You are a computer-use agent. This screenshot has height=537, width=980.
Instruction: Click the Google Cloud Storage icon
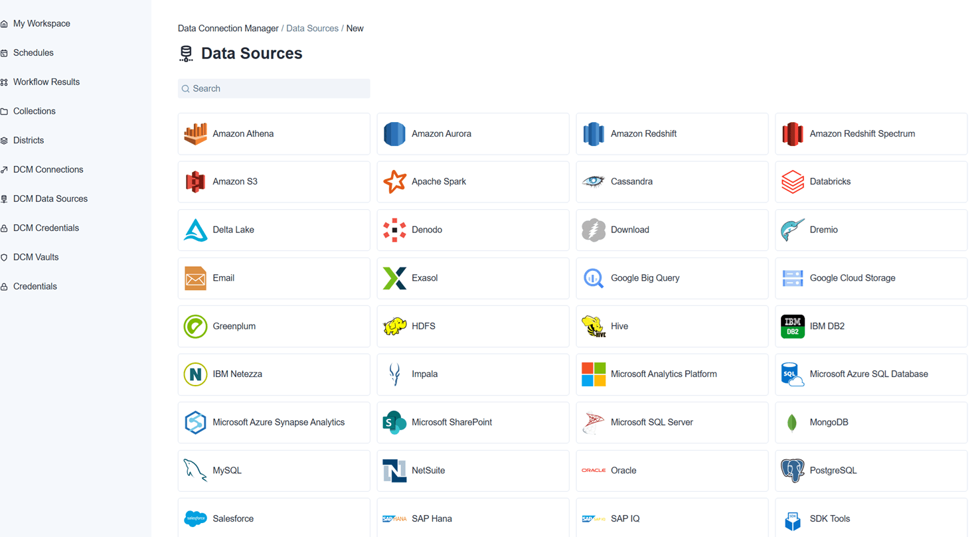click(793, 278)
